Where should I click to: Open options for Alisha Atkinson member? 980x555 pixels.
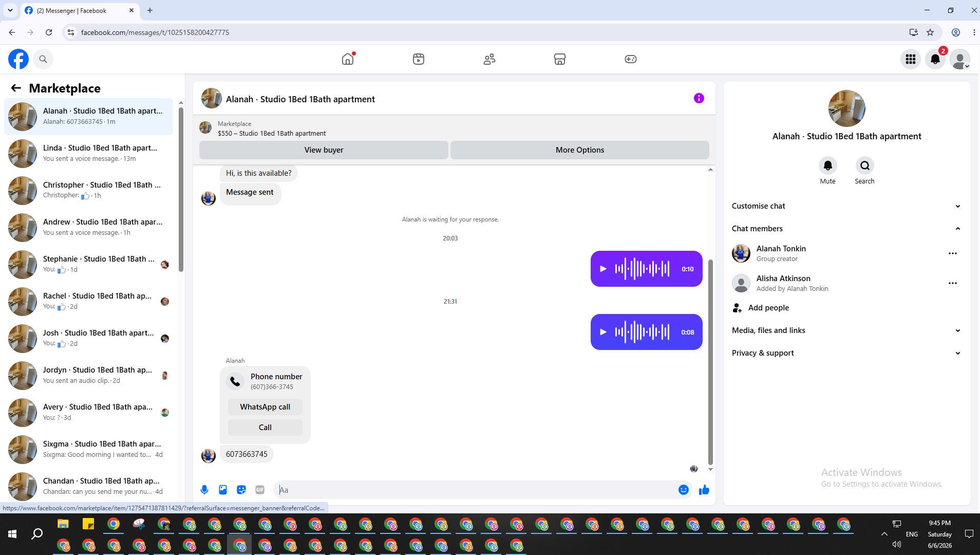click(x=953, y=283)
